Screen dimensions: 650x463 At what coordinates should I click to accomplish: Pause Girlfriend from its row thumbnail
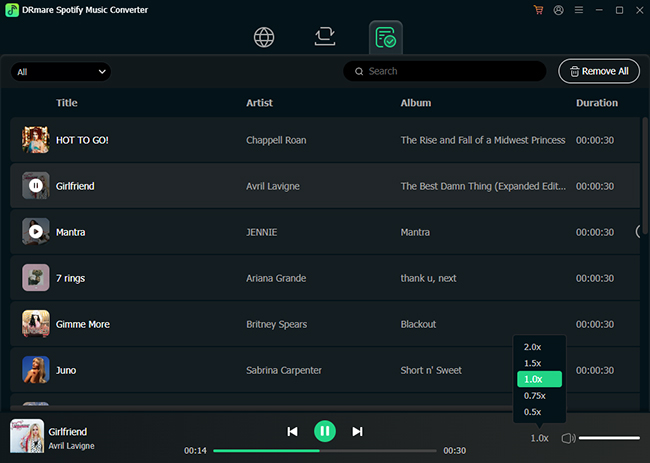(36, 186)
